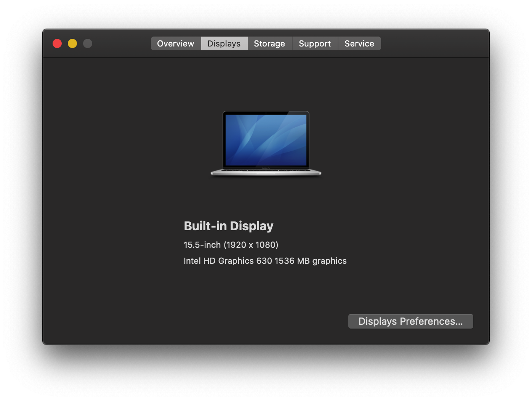Click the 15.5-inch (1920 x 1080) text
Image resolution: width=532 pixels, height=401 pixels.
(x=231, y=245)
